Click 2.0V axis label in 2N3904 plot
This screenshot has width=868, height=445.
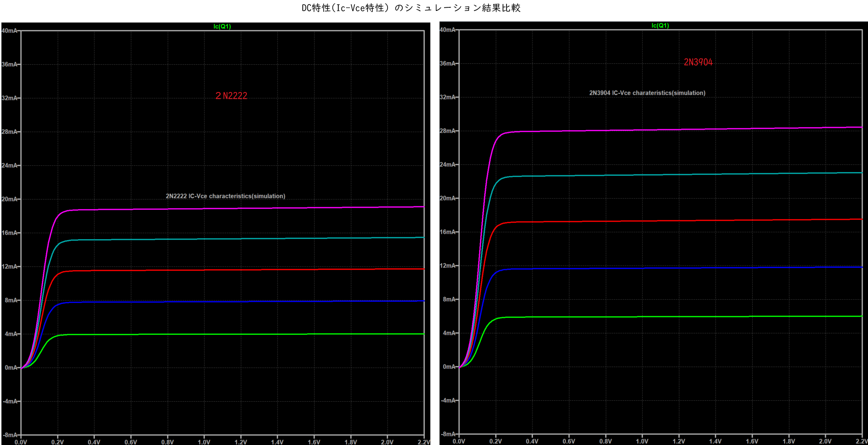click(825, 442)
